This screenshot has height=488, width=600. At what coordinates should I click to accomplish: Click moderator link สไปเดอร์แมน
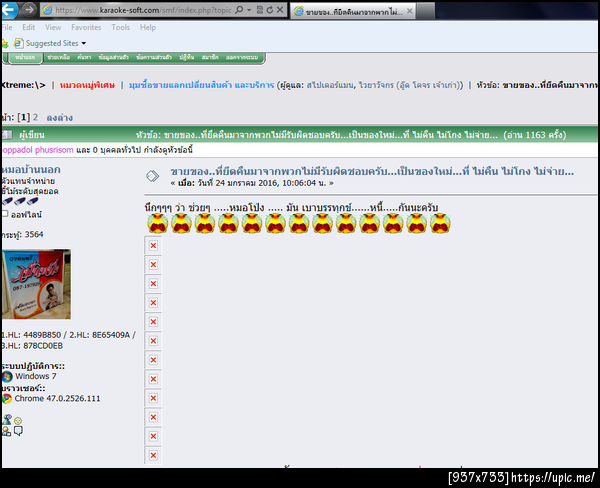tap(330, 85)
